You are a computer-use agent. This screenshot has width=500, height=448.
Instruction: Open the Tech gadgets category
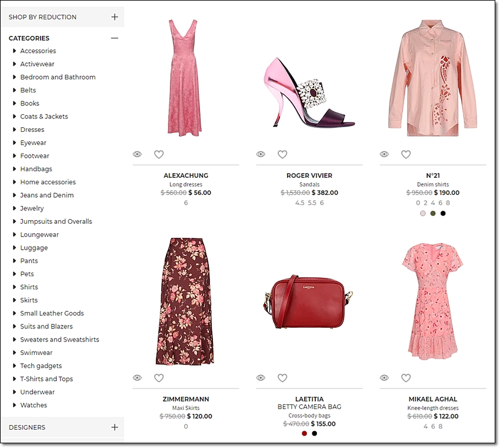[41, 366]
